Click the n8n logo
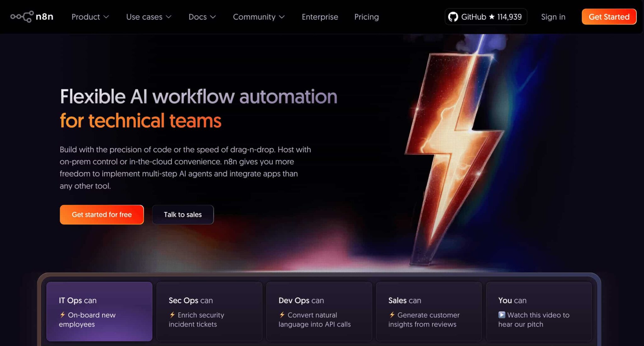The image size is (644, 346). pyautogui.click(x=31, y=17)
